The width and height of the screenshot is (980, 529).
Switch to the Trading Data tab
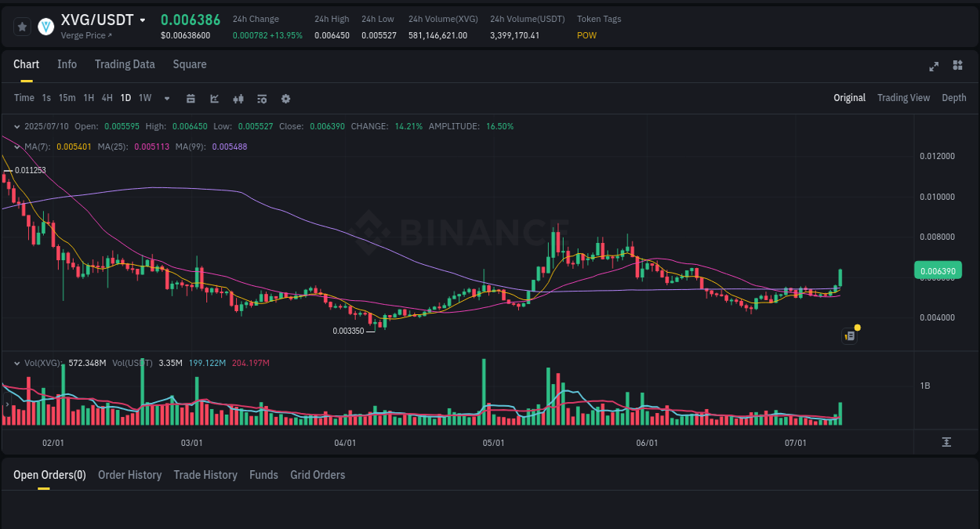coord(125,64)
